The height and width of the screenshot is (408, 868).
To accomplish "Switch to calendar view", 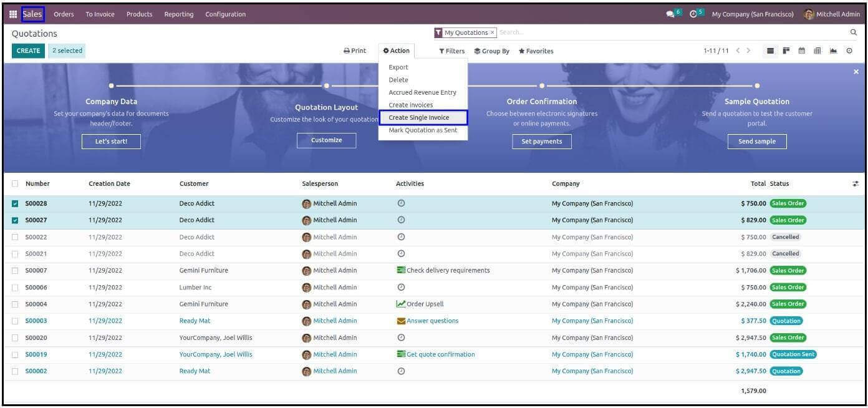I will click(802, 51).
